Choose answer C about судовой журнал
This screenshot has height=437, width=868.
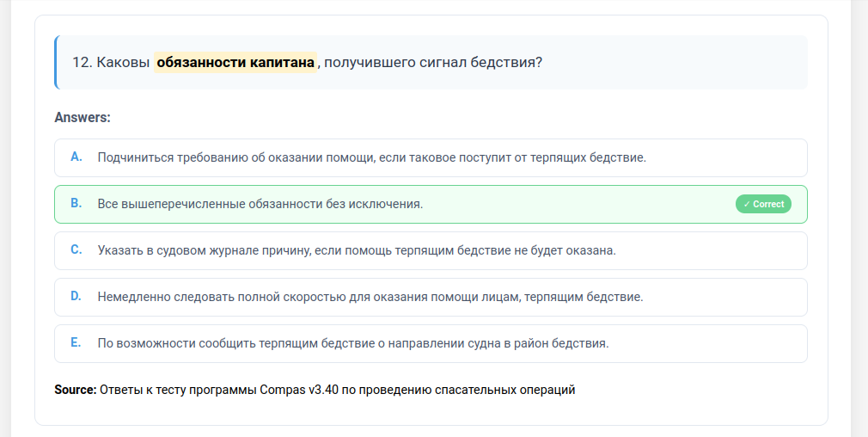click(x=357, y=250)
